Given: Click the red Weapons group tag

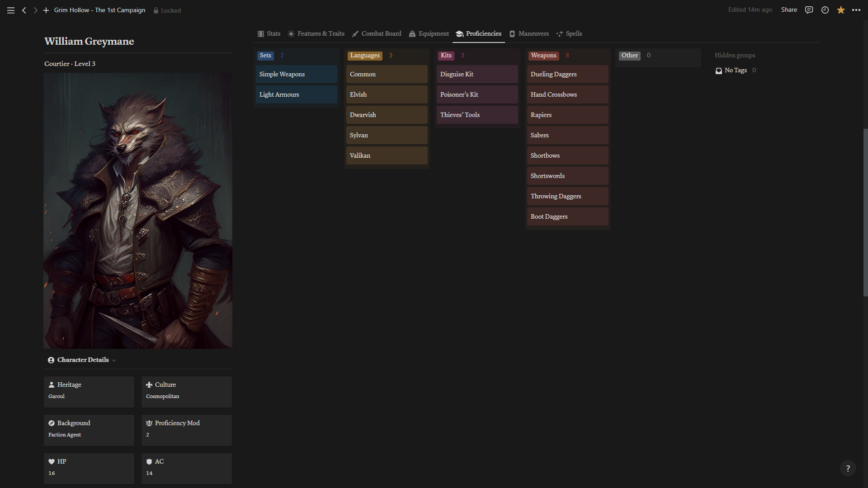Looking at the screenshot, I should pos(543,56).
